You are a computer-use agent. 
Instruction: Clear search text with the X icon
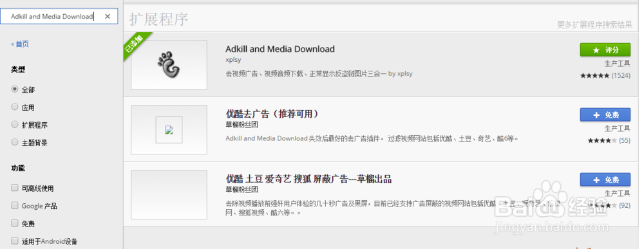[108, 17]
